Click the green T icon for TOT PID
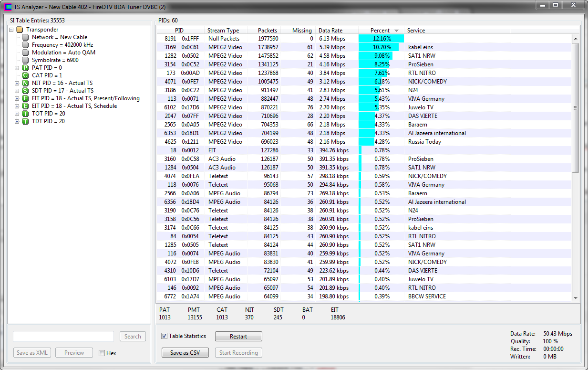The width and height of the screenshot is (588, 370). click(25, 114)
